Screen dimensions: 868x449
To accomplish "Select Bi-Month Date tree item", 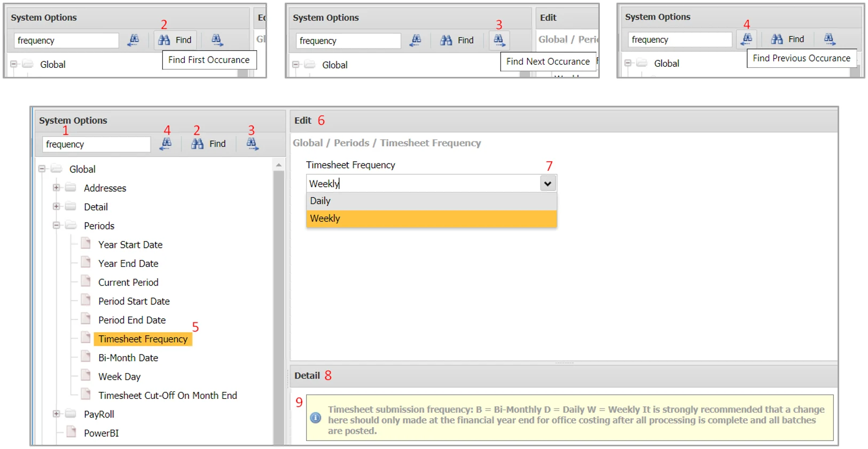I will [128, 358].
